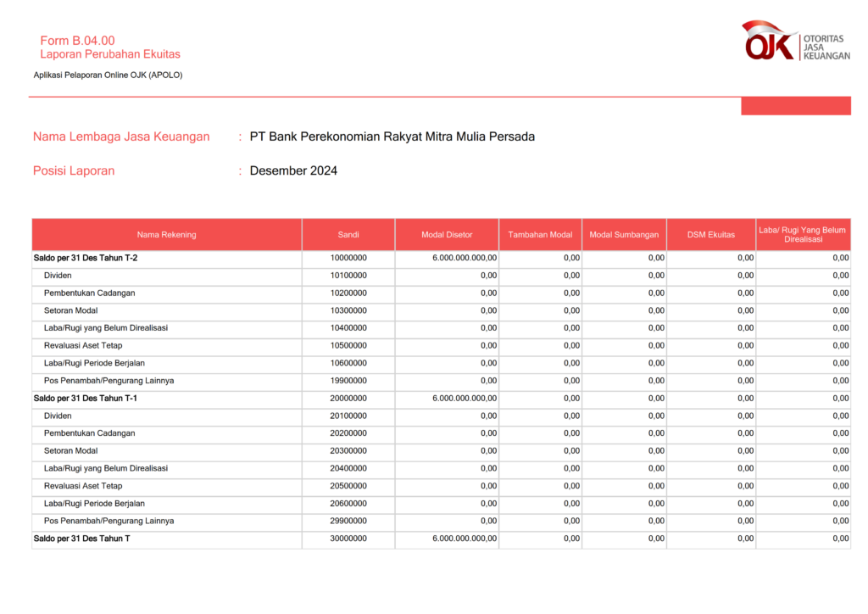The height and width of the screenshot is (614, 868).
Task: Click 'Laba/Rugi yang Belum Direalisasi' label in row 10400000
Action: (106, 327)
